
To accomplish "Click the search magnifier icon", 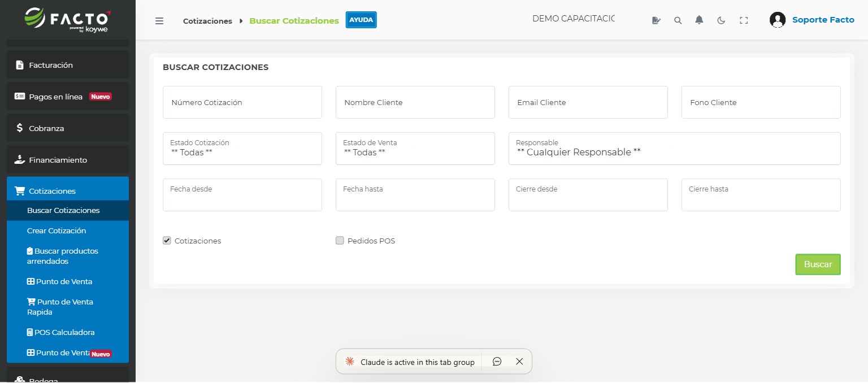I will [x=678, y=20].
